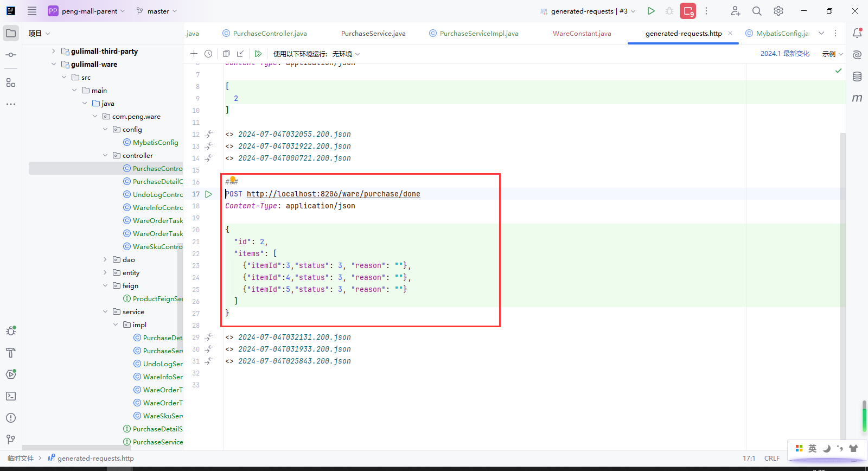Viewport: 868px width, 471px height.
Task: Switch to MybatisConfig.java tab
Action: click(x=777, y=33)
